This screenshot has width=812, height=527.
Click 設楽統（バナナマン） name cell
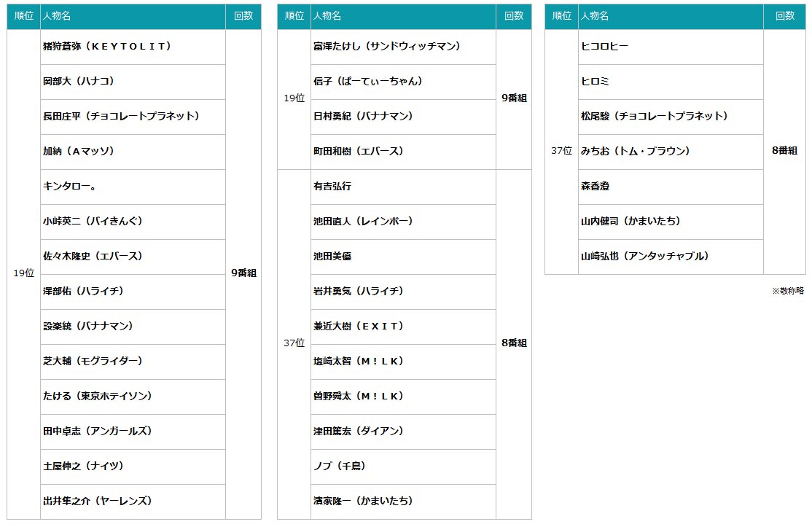[88, 327]
